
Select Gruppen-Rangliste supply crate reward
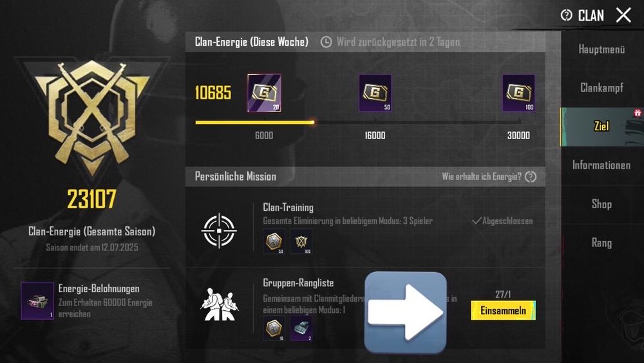tap(301, 328)
